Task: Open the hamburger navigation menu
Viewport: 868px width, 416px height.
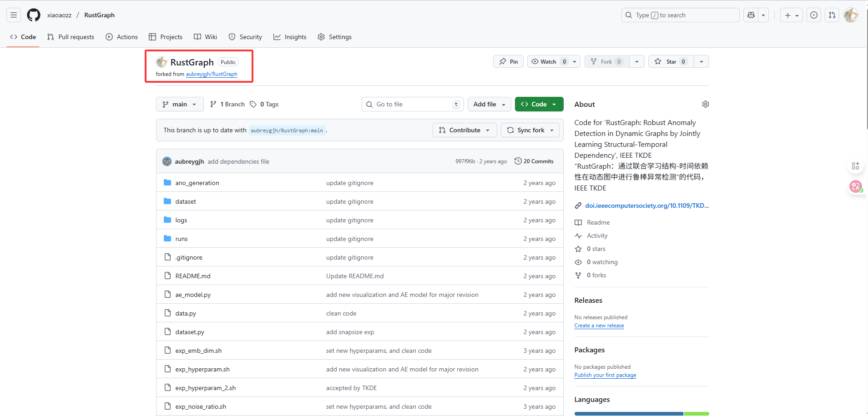Action: (14, 15)
